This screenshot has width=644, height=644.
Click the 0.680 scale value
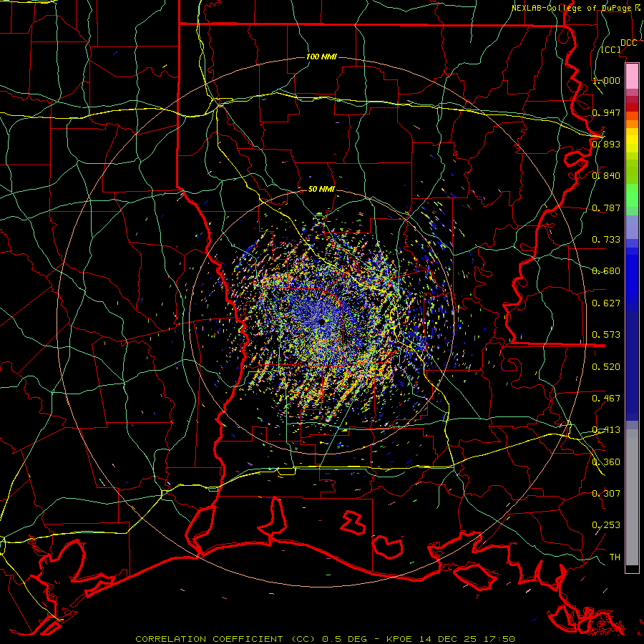[x=606, y=270]
